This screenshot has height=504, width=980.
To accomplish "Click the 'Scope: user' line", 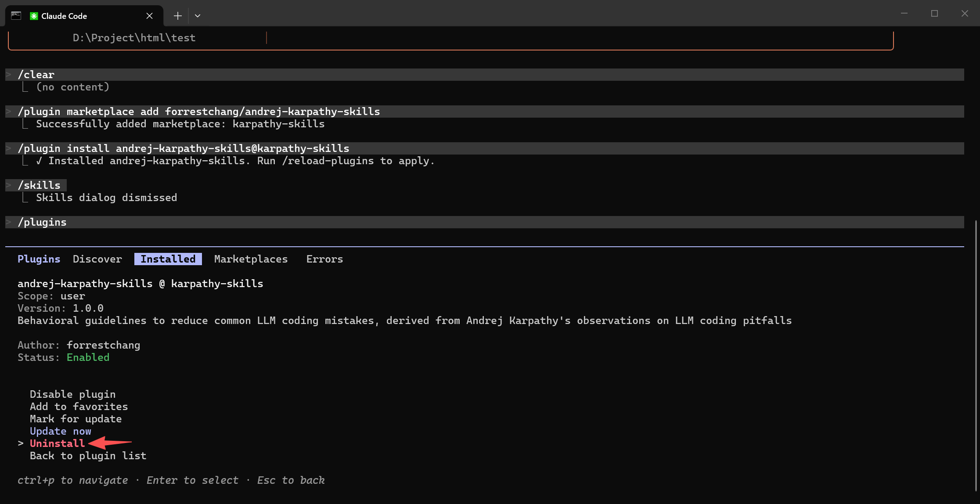I will 51,296.
